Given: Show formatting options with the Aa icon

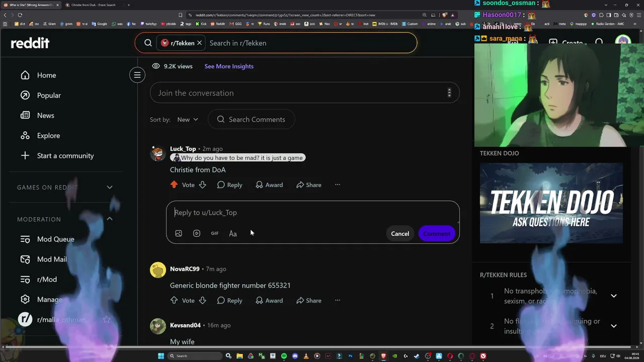Looking at the screenshot, I should click(x=233, y=233).
